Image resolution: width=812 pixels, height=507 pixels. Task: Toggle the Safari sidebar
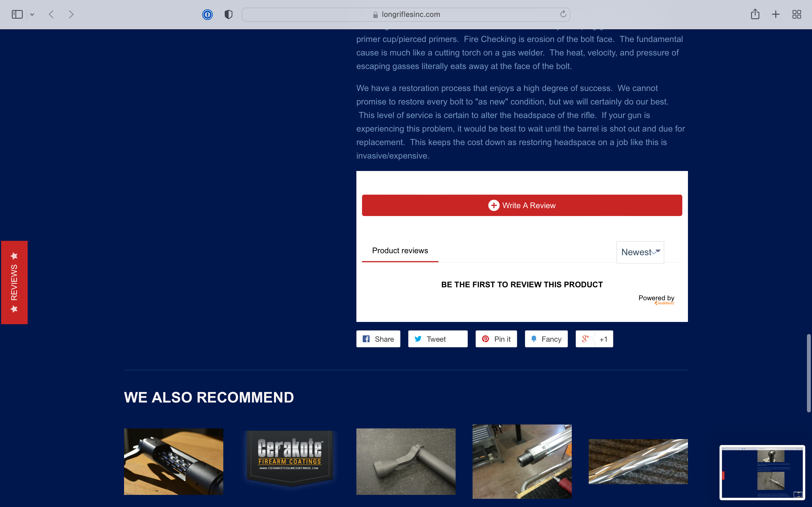click(17, 14)
